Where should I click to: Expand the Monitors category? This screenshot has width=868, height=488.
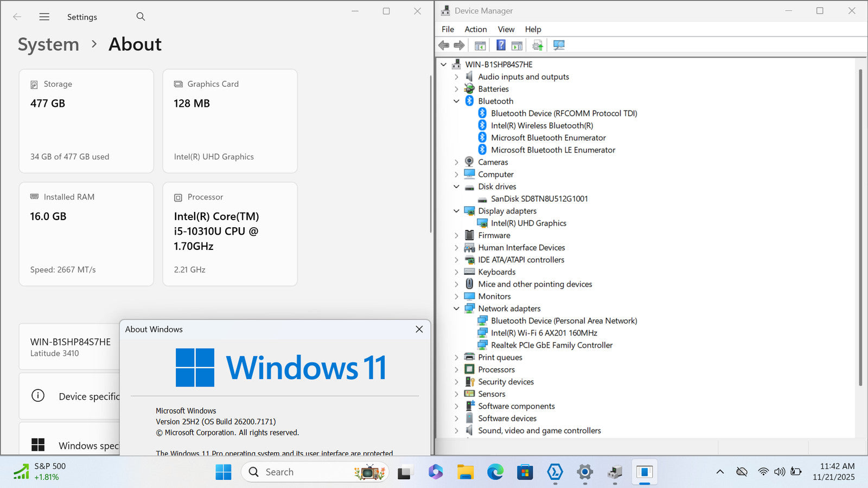[456, 297]
